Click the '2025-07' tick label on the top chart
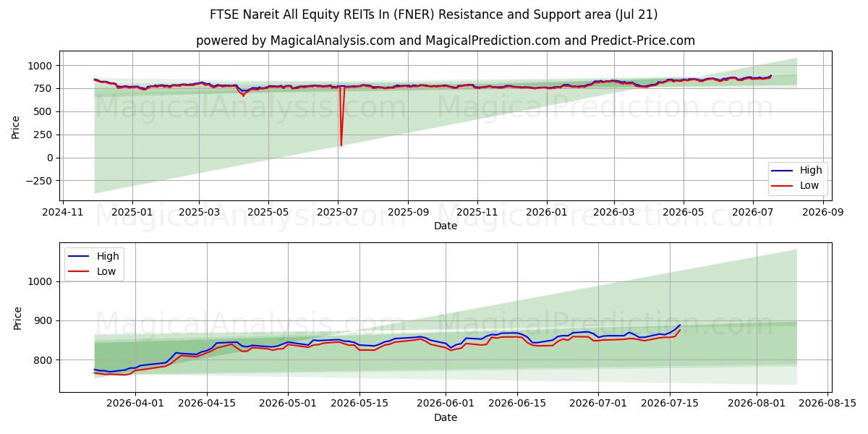 [x=338, y=212]
